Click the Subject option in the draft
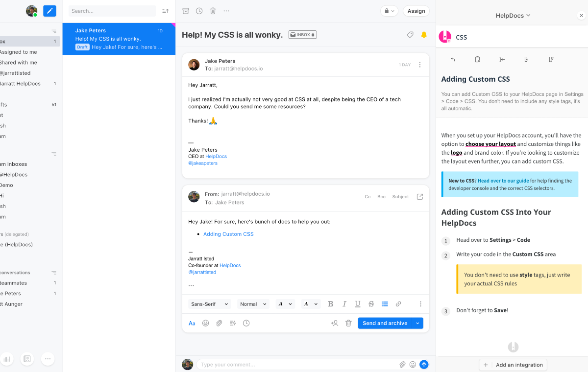Screen dimensions: 588x372 (400, 197)
